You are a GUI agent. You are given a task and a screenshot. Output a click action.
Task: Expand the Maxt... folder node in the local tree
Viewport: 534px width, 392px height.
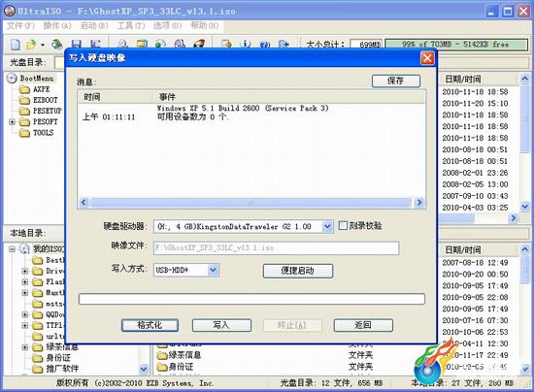pyautogui.click(x=25, y=293)
